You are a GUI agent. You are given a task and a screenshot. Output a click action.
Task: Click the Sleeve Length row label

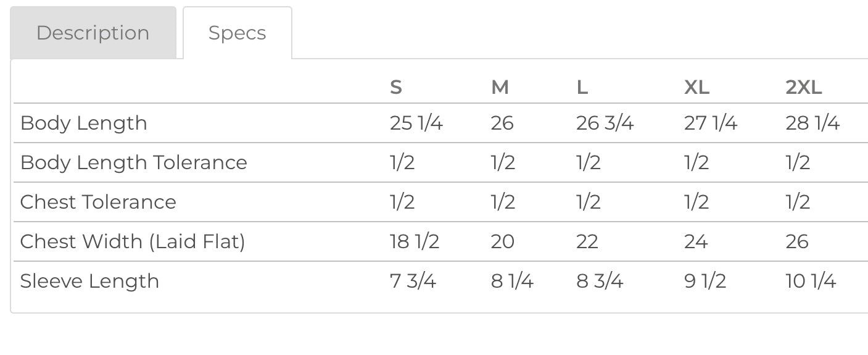[x=89, y=281]
